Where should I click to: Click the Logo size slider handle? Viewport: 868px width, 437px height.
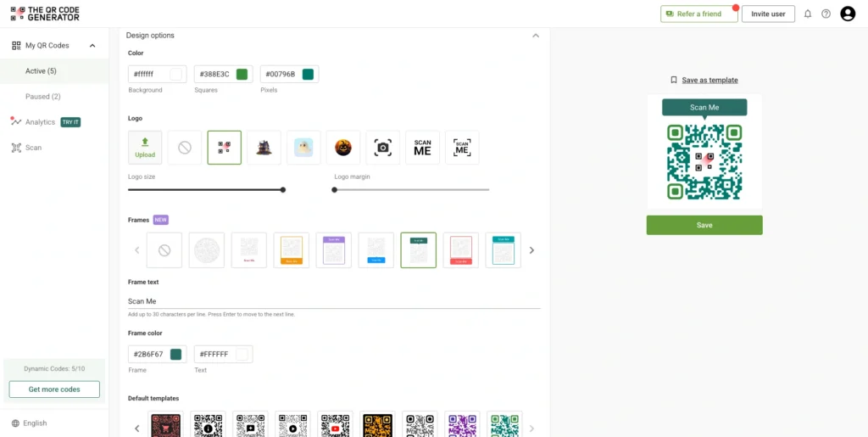point(283,189)
